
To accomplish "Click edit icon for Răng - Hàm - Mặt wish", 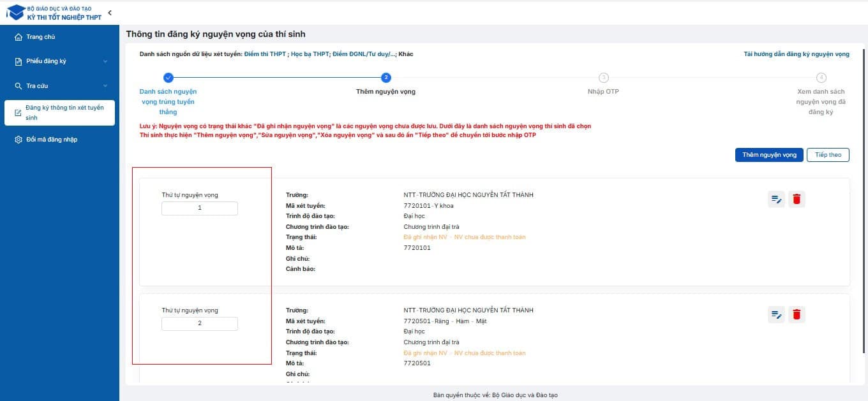I will 776,314.
